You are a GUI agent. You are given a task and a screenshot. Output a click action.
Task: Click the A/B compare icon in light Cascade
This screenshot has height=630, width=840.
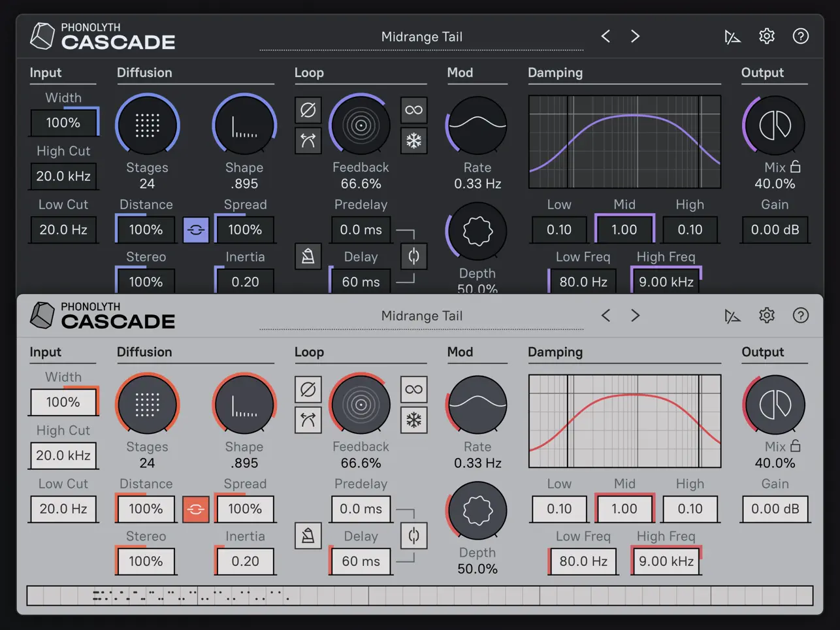tap(732, 316)
